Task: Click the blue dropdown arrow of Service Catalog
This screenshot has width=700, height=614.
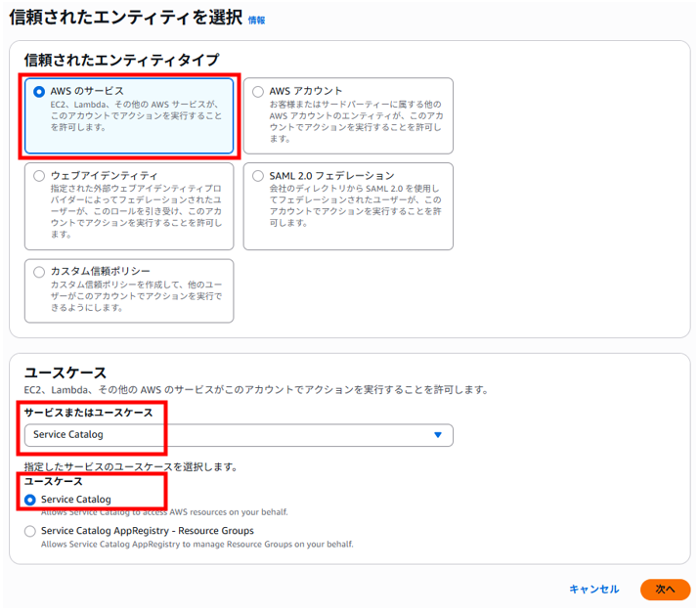Action: point(438,435)
